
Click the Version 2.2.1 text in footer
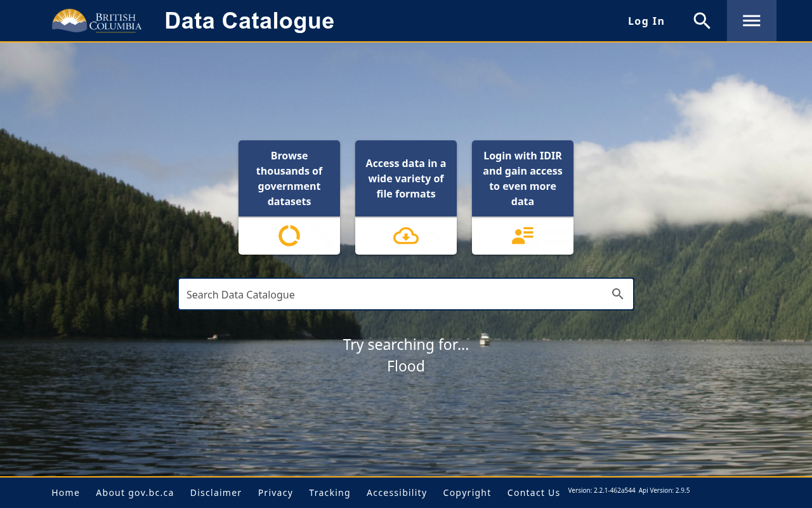(x=601, y=490)
